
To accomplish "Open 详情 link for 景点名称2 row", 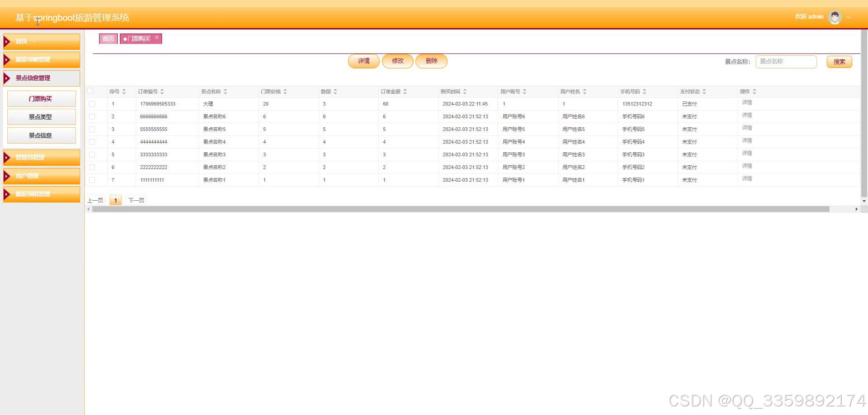I will tap(747, 166).
